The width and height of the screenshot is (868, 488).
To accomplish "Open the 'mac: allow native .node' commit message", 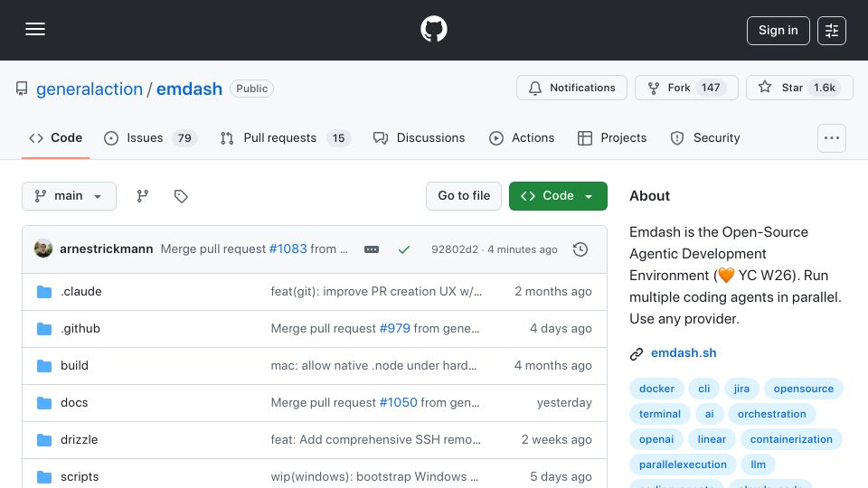I will 373,366.
